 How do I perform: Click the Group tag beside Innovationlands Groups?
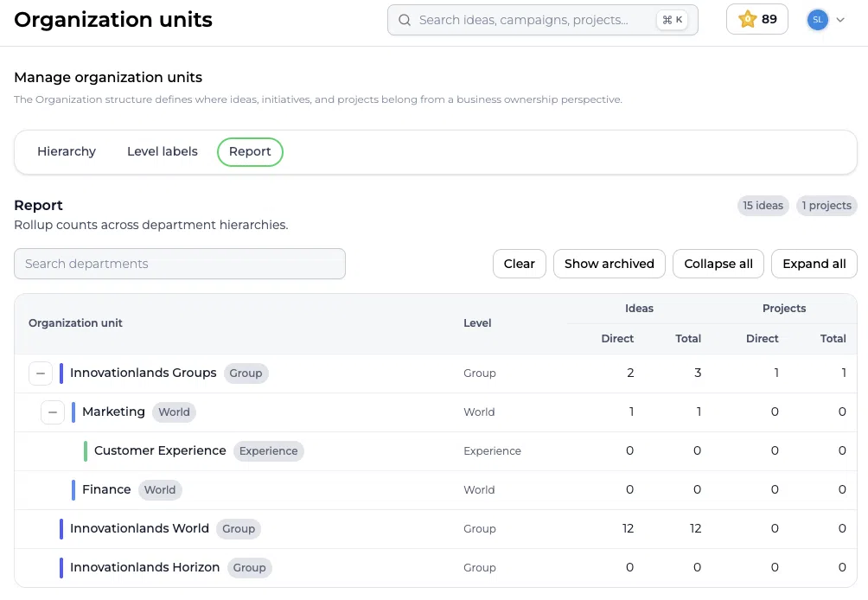pos(246,373)
